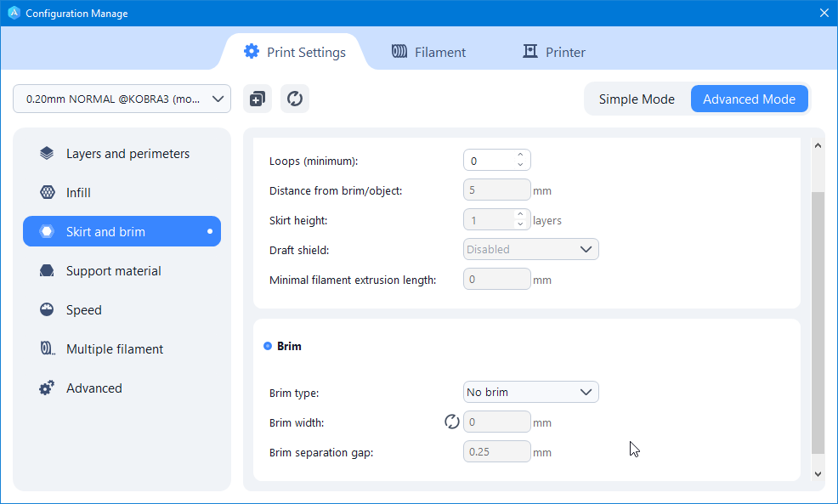Click the Printer tab icon
Screen dimensions: 838x504
click(x=529, y=51)
